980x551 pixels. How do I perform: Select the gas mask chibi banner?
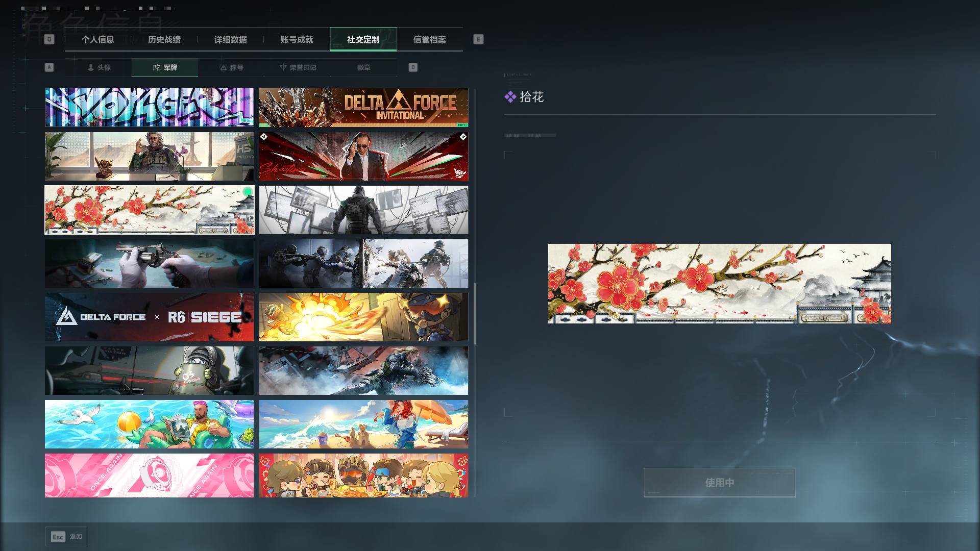tap(149, 370)
